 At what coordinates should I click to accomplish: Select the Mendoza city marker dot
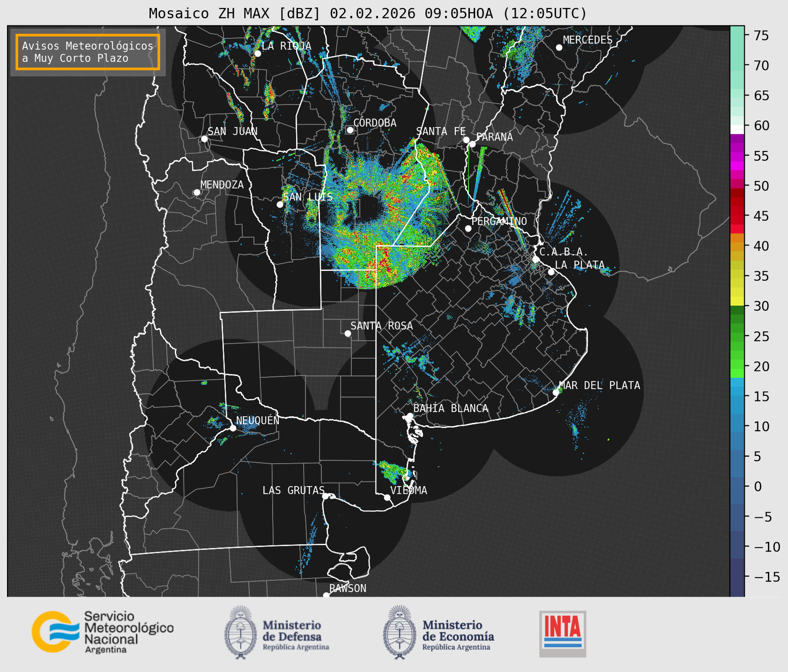pyautogui.click(x=197, y=193)
